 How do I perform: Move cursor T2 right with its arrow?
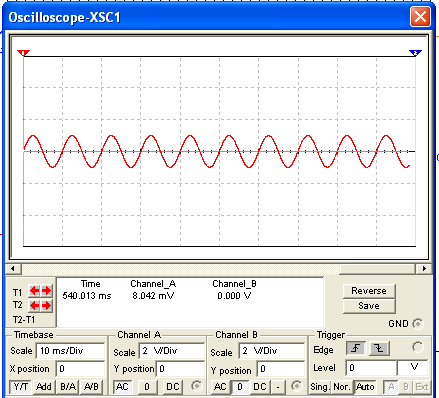[x=46, y=305]
